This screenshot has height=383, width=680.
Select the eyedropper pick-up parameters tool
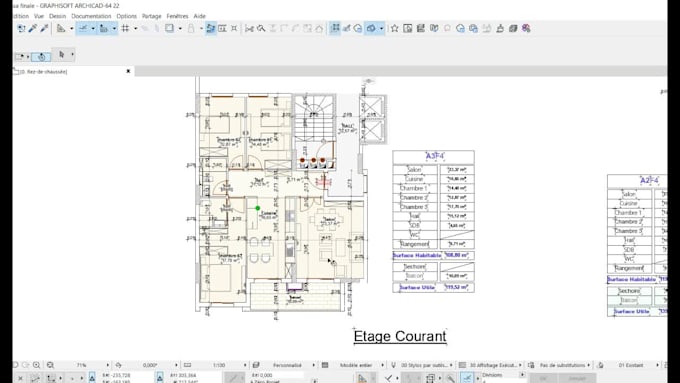[x=33, y=29]
